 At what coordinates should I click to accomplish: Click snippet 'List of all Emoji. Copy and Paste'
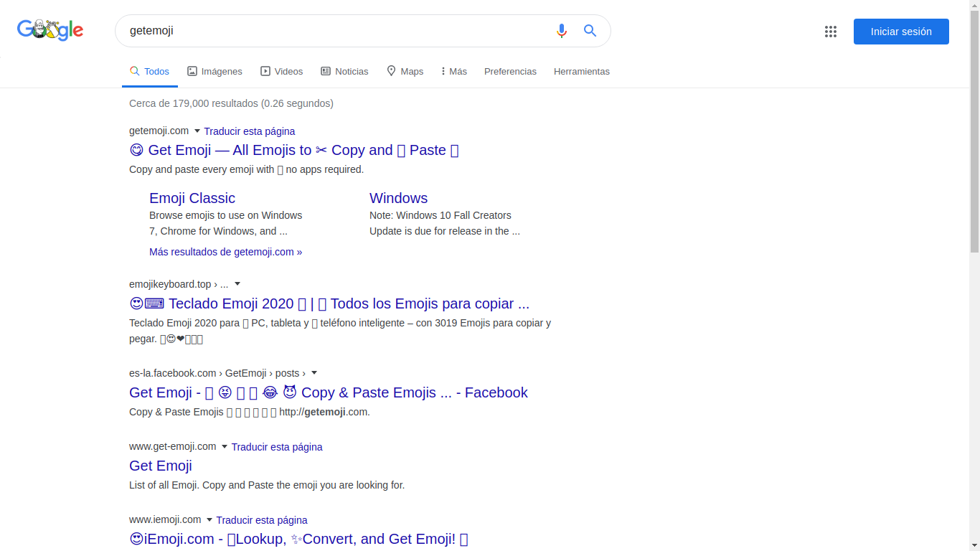[267, 485]
